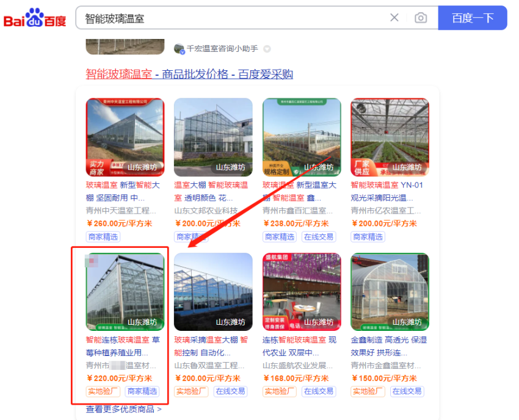Image resolution: width=519 pixels, height=420 pixels.
Task: Open 连栋智能玻璃温室 现代农业 product title
Action: (299, 346)
